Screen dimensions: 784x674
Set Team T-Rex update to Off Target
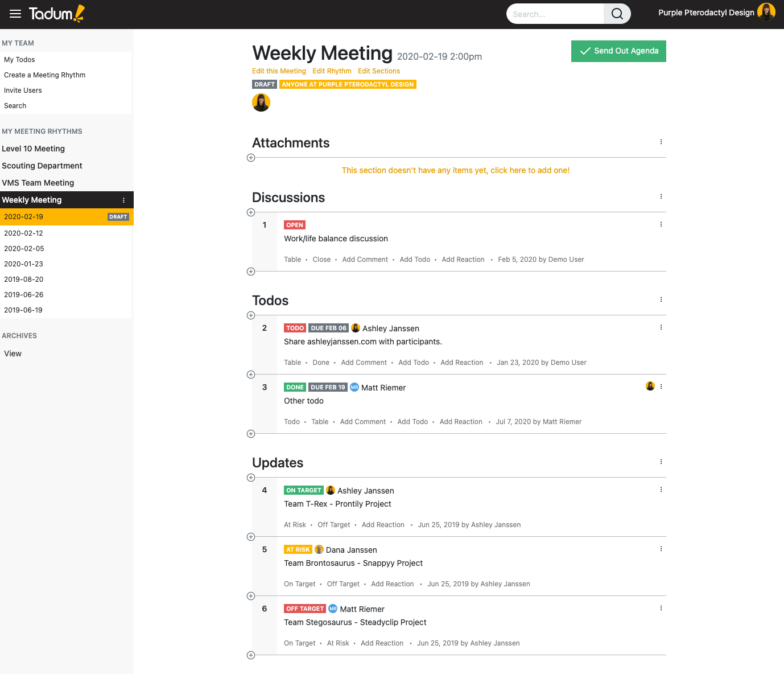[x=334, y=525]
